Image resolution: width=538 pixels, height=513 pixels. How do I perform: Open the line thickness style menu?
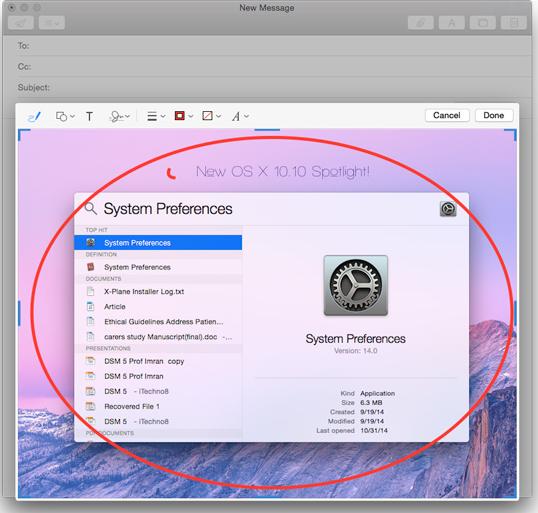tap(156, 117)
